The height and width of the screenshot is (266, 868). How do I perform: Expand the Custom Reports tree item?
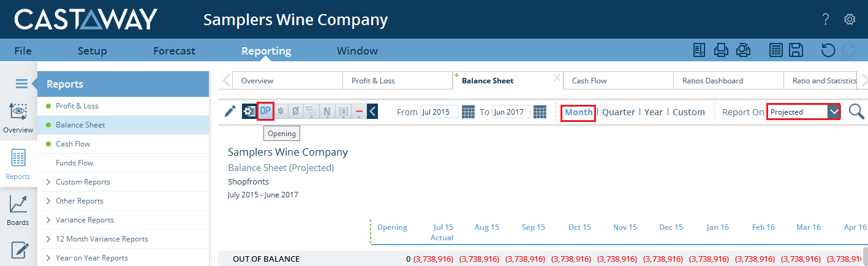click(x=83, y=182)
